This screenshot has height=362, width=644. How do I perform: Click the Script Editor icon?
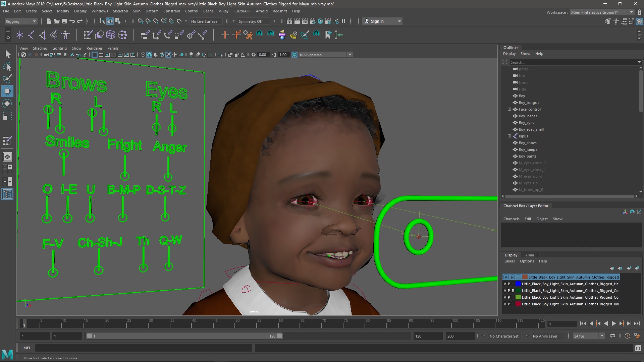point(638,348)
